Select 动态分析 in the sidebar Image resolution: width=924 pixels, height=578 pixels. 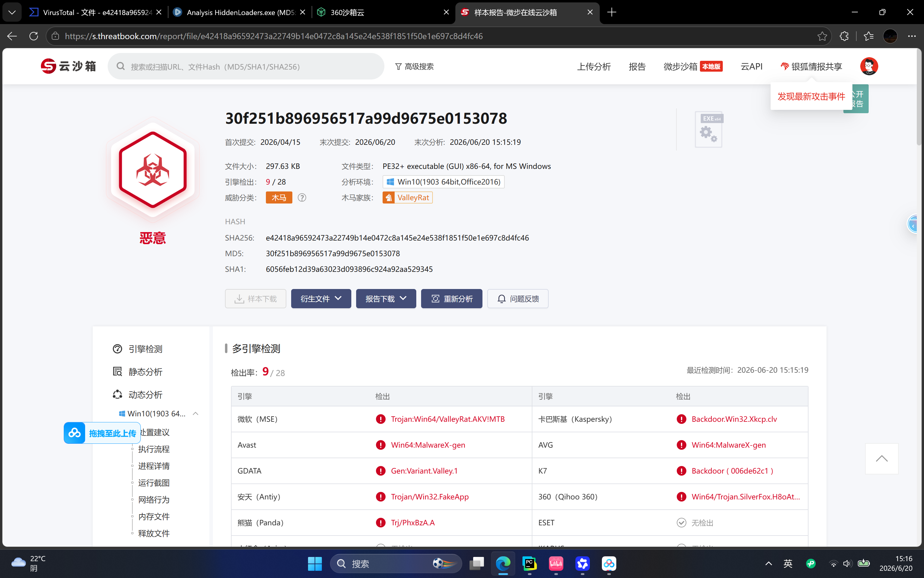coord(137,395)
